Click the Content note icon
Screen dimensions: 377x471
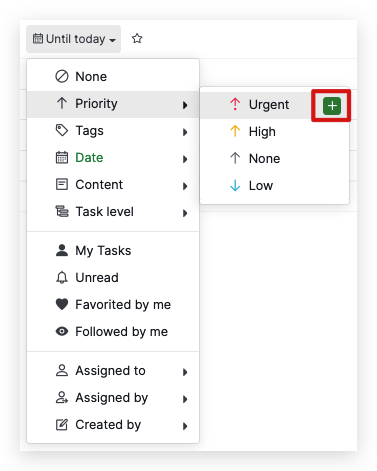(62, 184)
